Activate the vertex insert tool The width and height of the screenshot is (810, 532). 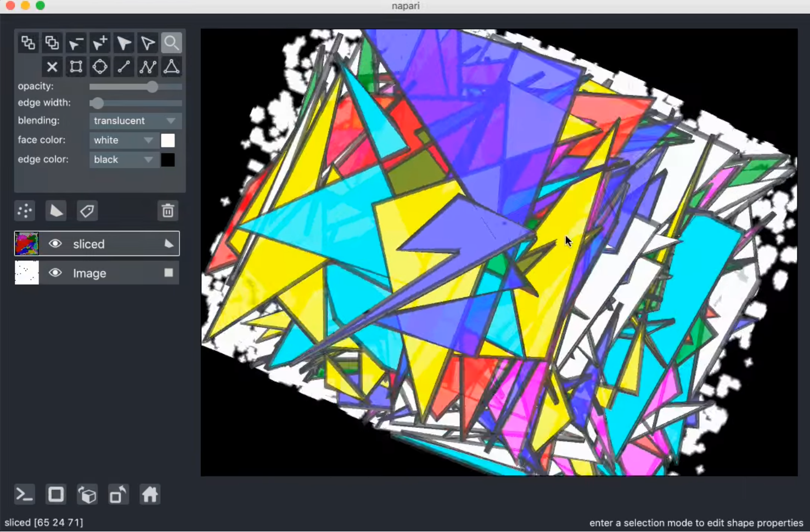click(x=99, y=43)
